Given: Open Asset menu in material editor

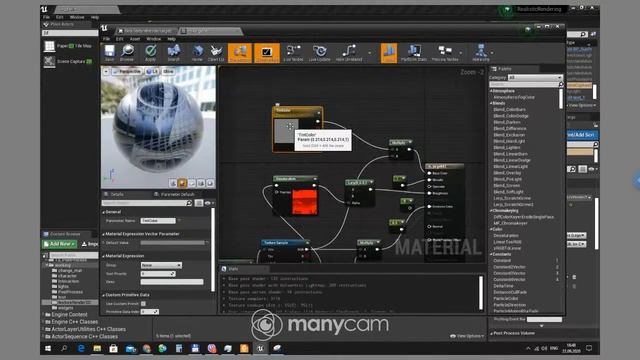Looking at the screenshot, I should (135, 39).
